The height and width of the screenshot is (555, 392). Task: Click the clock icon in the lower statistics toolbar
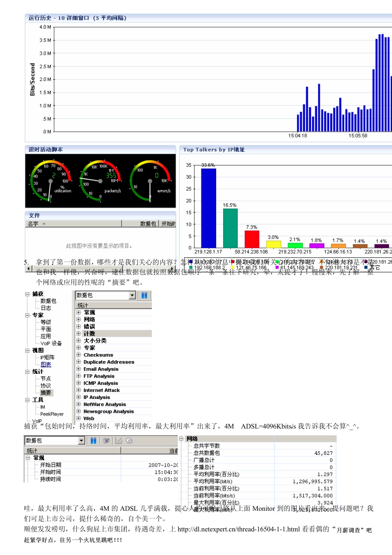pyautogui.click(x=129, y=441)
